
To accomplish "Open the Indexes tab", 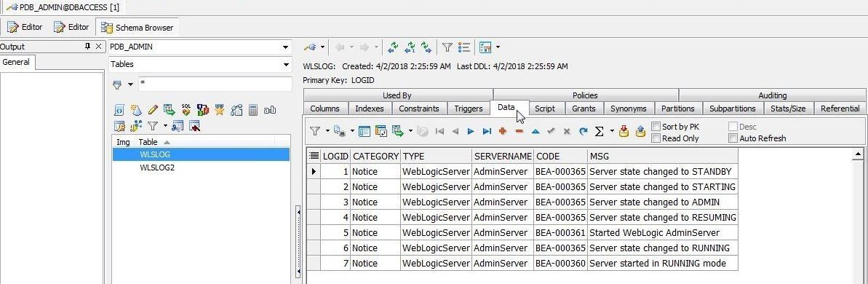I will pos(369,109).
